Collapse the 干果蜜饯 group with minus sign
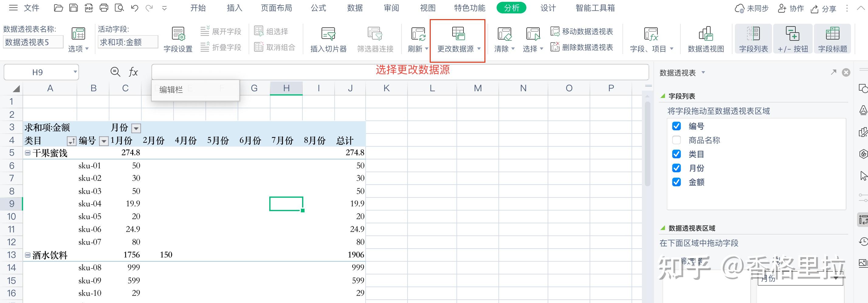This screenshot has width=868, height=303. pos(28,153)
